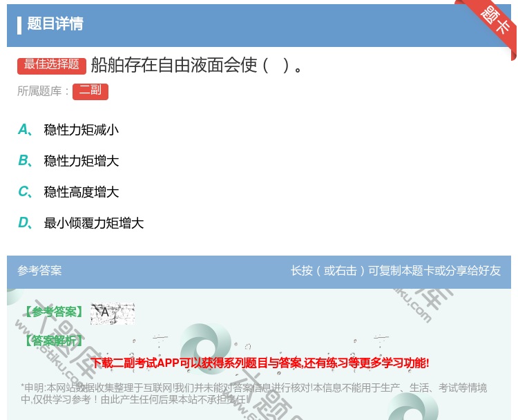
Task: Click the red 下载二副考试APP promotional link
Action: click(x=260, y=363)
